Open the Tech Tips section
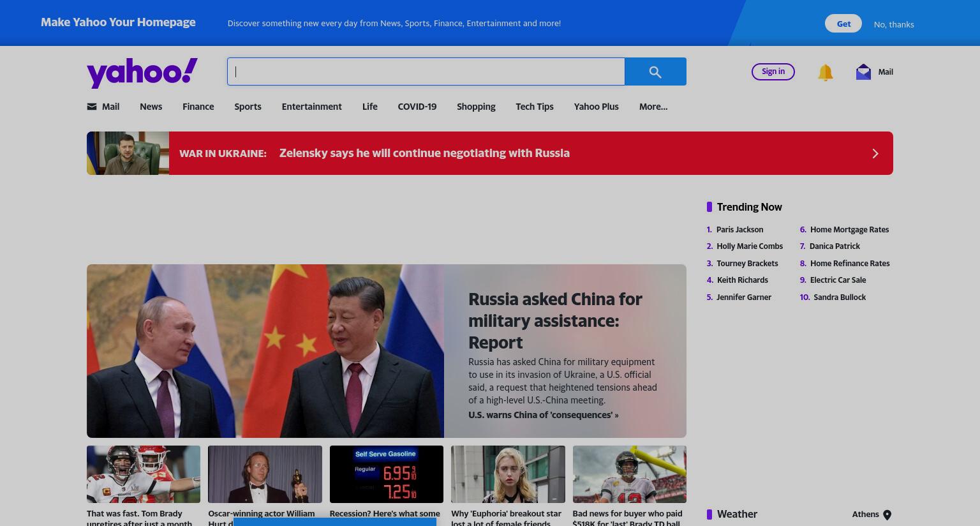The image size is (980, 526). [x=534, y=107]
